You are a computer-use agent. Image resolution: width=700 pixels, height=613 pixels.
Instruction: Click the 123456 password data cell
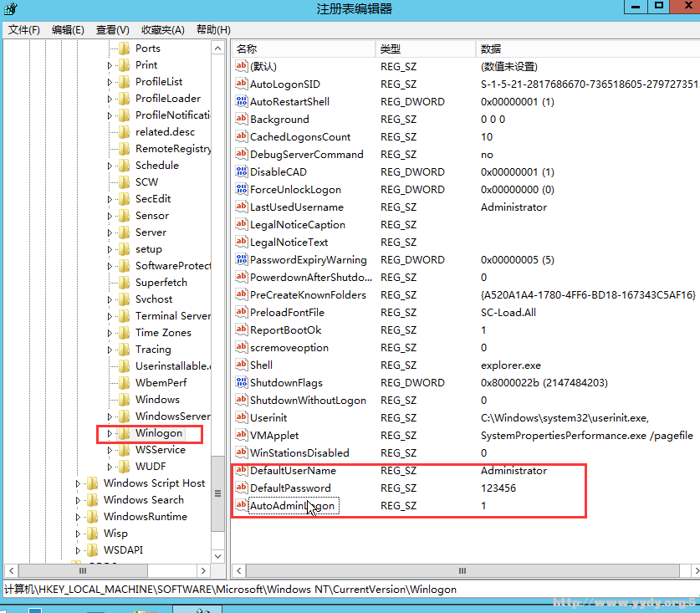pos(498,488)
